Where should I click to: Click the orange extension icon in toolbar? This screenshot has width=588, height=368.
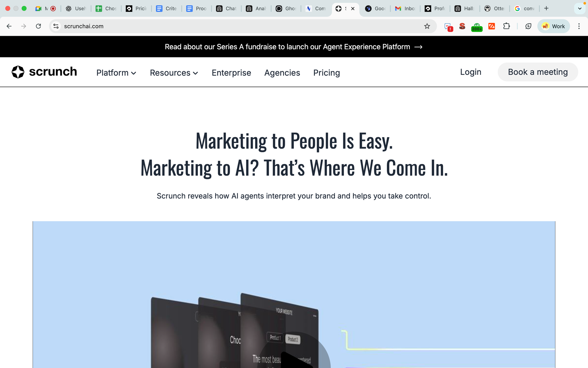pyautogui.click(x=492, y=26)
